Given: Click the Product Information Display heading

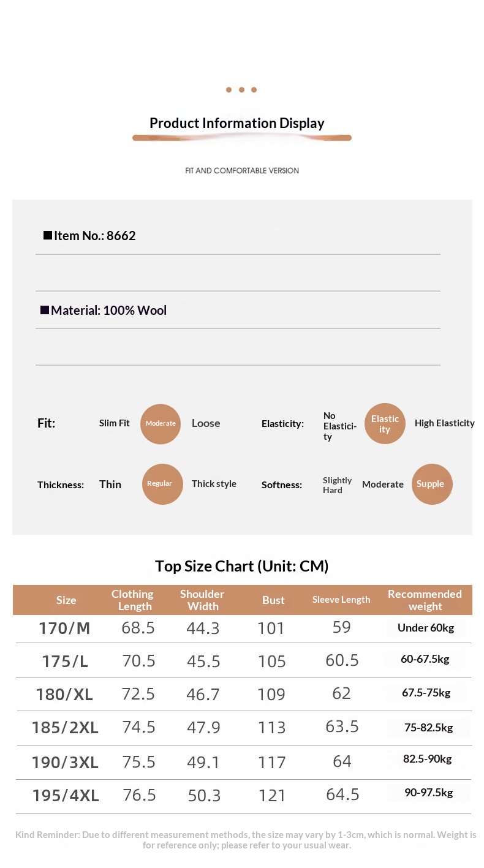Looking at the screenshot, I should (x=237, y=123).
